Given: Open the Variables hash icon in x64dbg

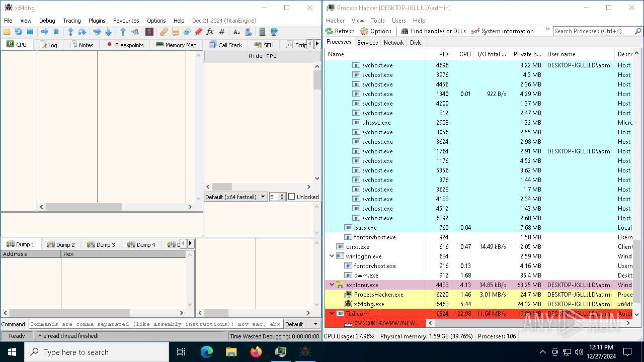Looking at the screenshot, I should [222, 32].
